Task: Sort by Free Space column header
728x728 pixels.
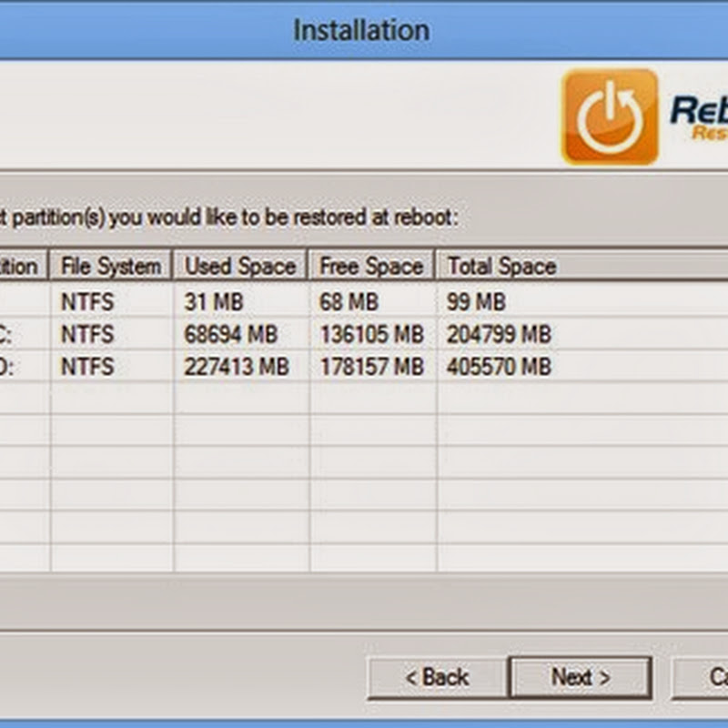Action: pos(371,266)
